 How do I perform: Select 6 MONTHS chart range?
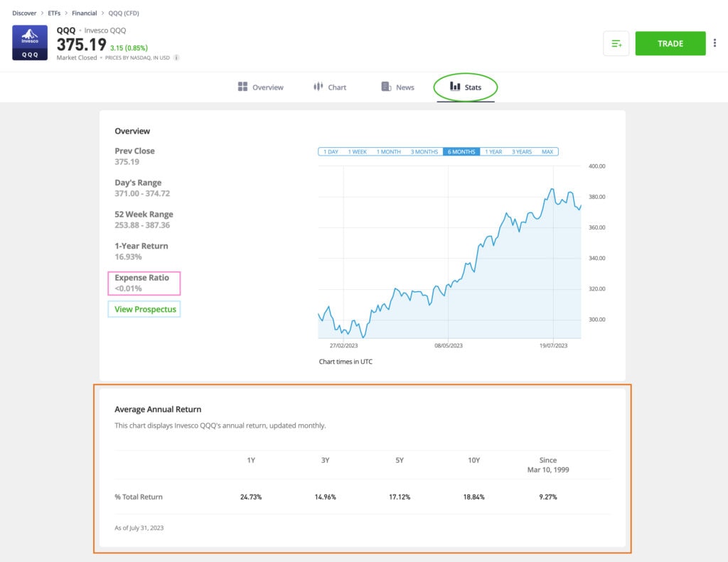pyautogui.click(x=461, y=152)
